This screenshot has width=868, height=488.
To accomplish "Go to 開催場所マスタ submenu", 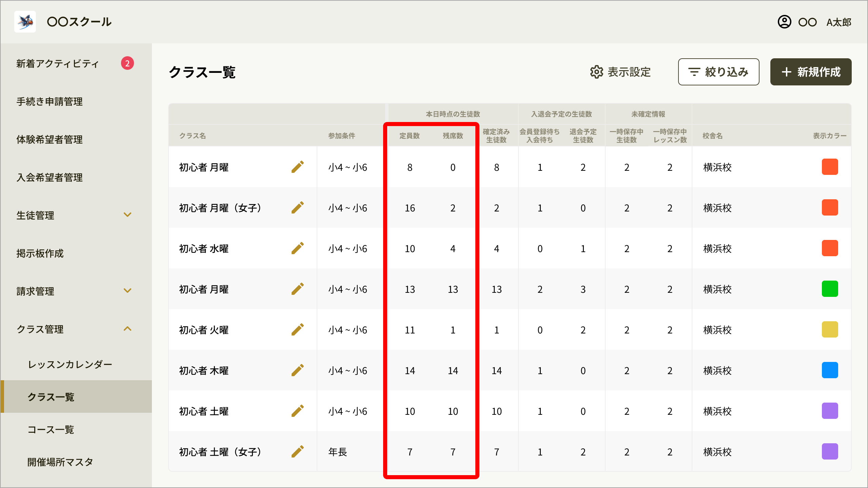I will pyautogui.click(x=60, y=462).
